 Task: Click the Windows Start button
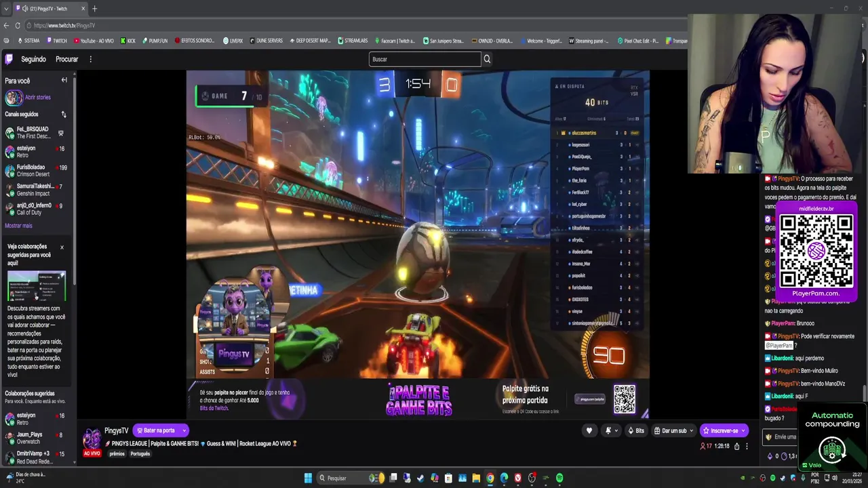(x=308, y=478)
